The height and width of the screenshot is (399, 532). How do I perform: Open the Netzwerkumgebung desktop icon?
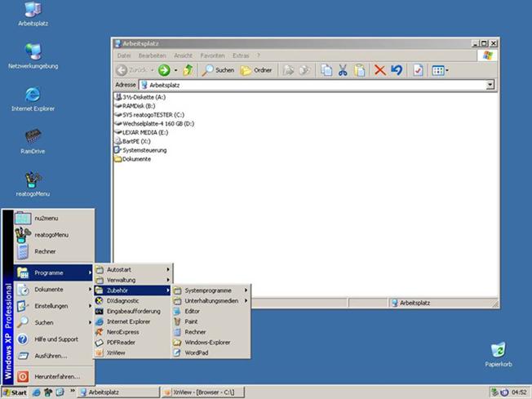click(33, 56)
